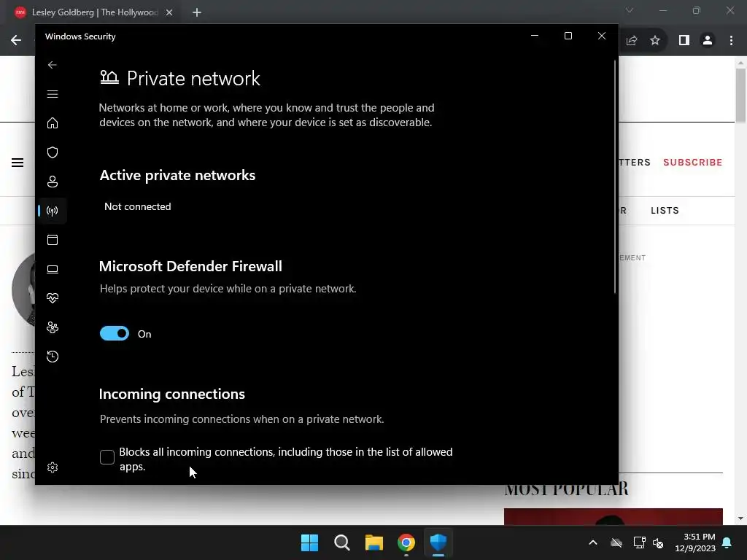Click Chrome share page icon
This screenshot has height=560, width=747.
click(632, 41)
